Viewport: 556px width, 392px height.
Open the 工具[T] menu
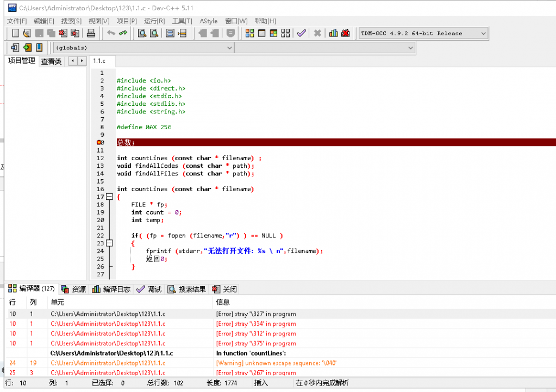182,21
